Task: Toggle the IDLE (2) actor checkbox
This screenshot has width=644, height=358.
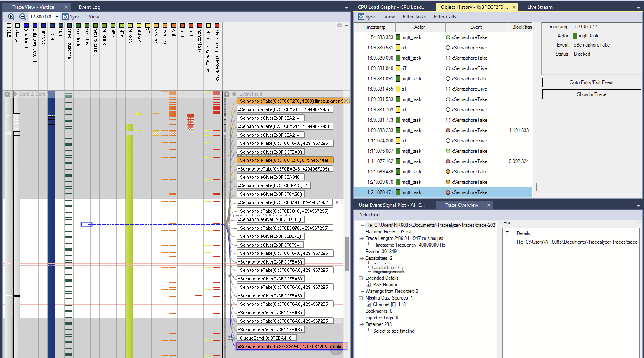Action: [18, 26]
